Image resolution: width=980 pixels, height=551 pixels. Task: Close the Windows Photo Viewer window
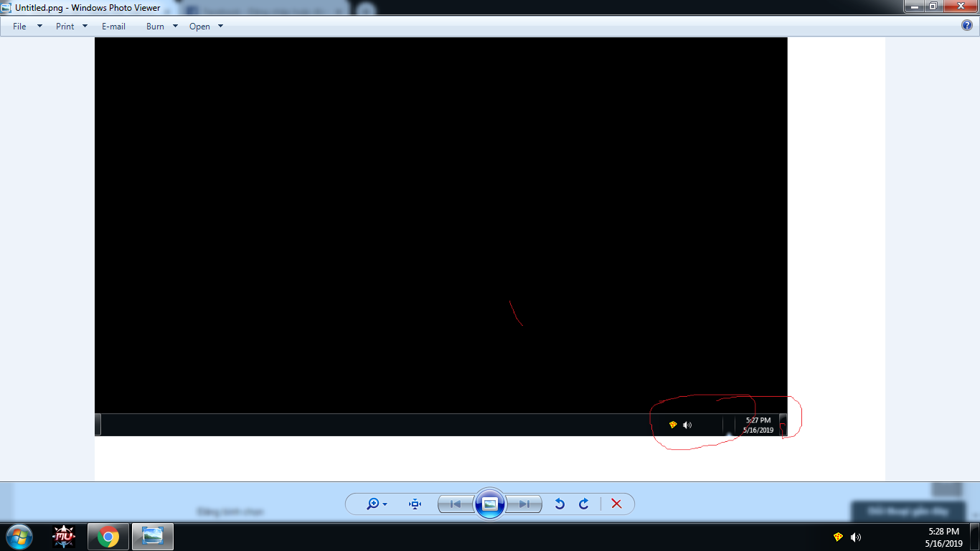click(x=960, y=6)
